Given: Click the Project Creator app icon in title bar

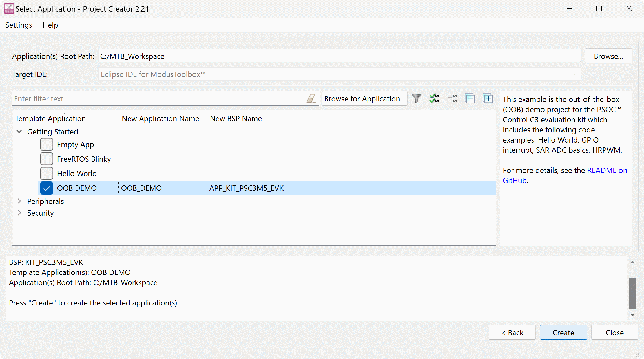Looking at the screenshot, I should click(9, 9).
